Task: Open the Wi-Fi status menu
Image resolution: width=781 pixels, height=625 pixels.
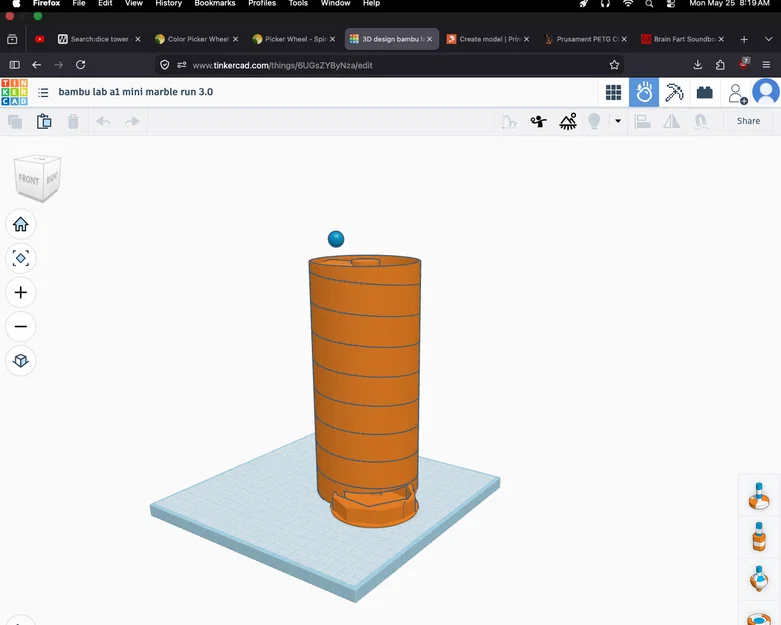Action: coord(628,3)
